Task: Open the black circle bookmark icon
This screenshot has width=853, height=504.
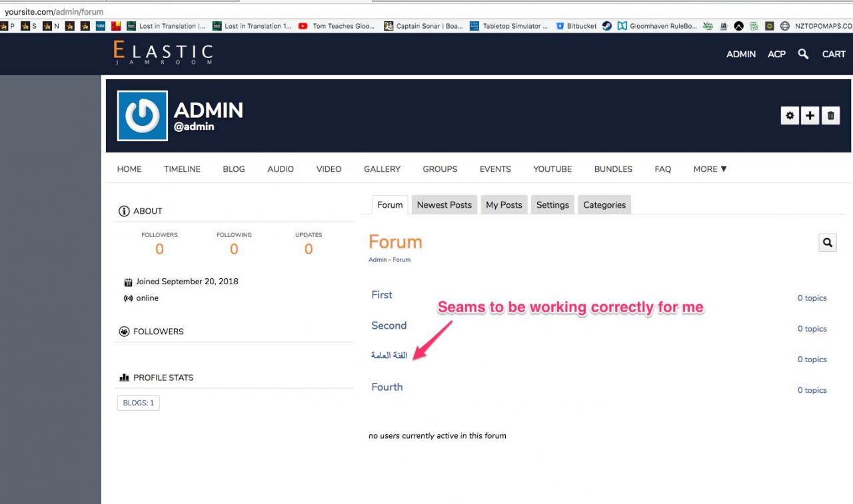Action: point(739,26)
